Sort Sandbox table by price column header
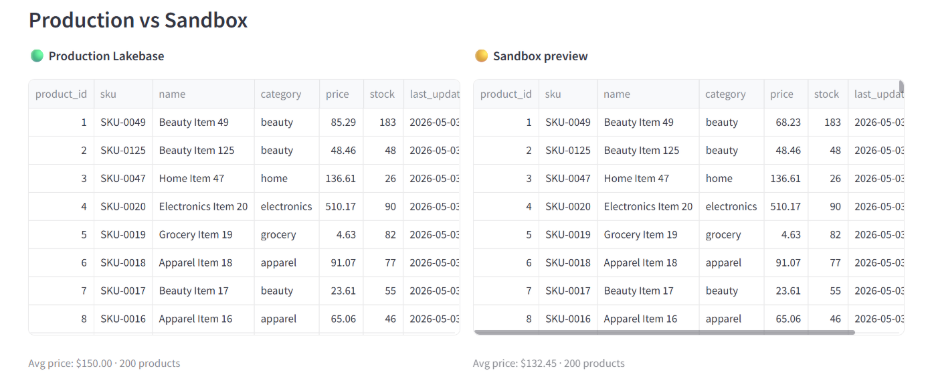 click(786, 94)
